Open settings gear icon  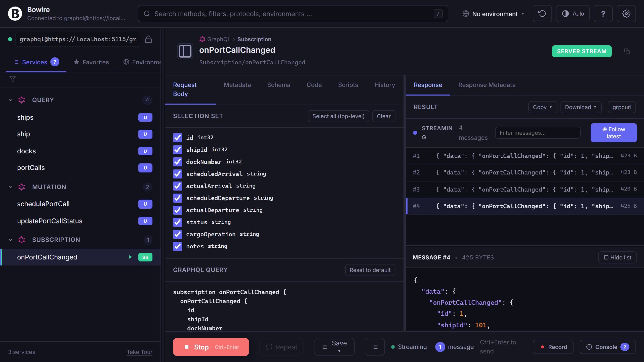pyautogui.click(x=626, y=14)
